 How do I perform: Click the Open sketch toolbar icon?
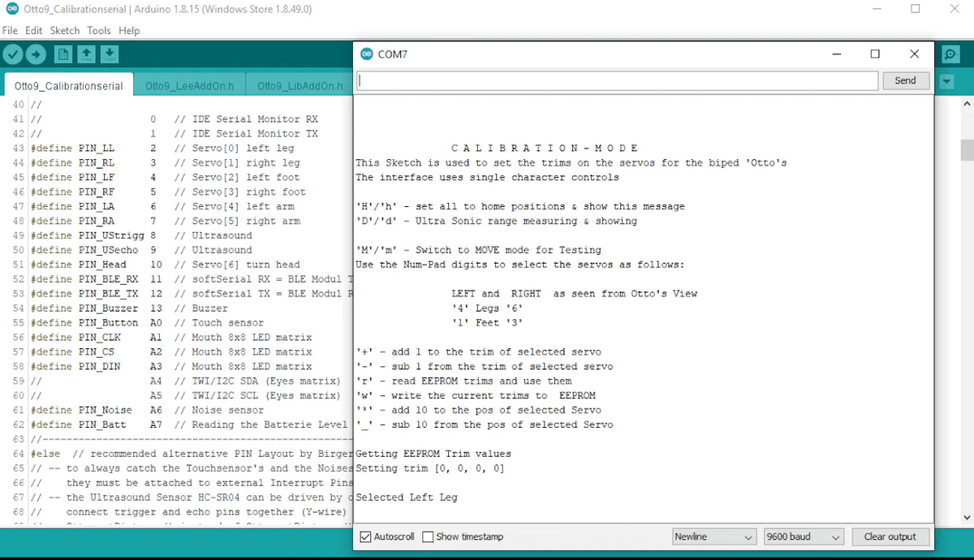(x=86, y=54)
